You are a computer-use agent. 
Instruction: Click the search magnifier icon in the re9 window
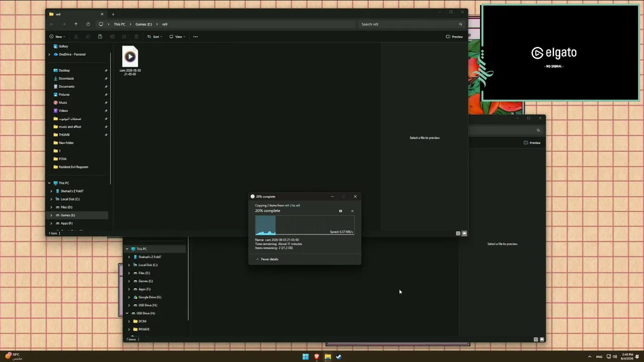460,24
